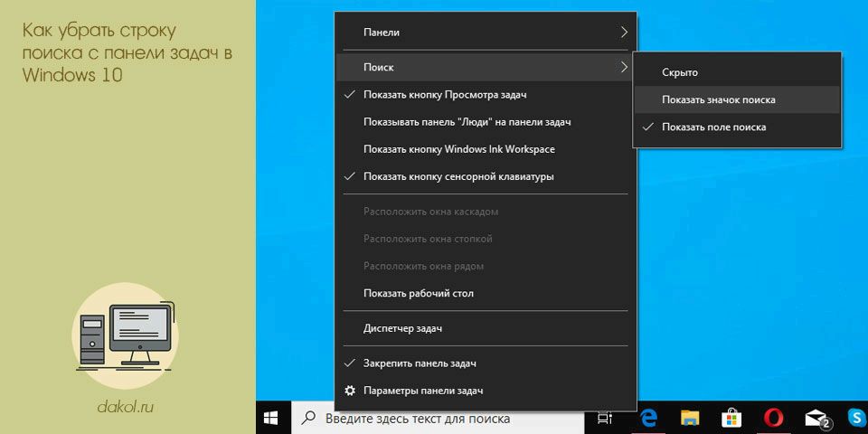Click the heading Как убрать строку поиска
This screenshot has width=868, height=434.
pyautogui.click(x=127, y=52)
